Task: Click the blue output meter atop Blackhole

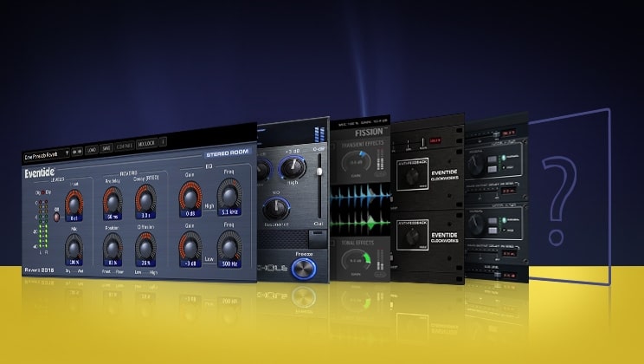Action: point(319,134)
